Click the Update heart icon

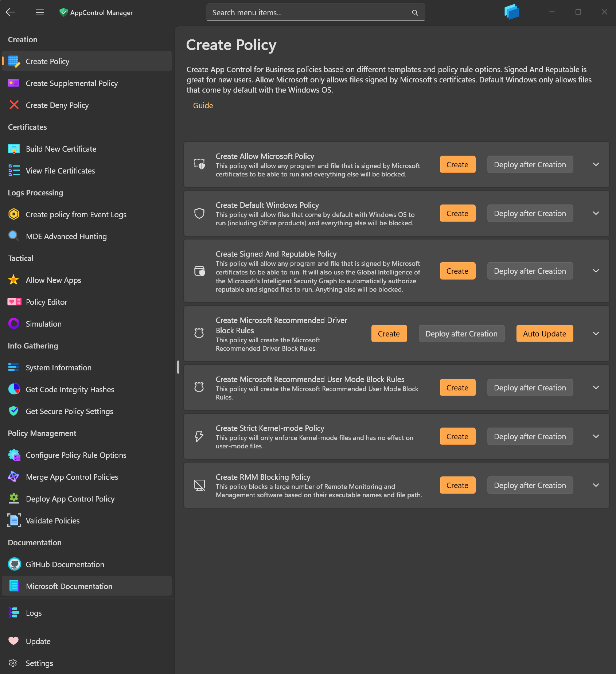(x=13, y=641)
